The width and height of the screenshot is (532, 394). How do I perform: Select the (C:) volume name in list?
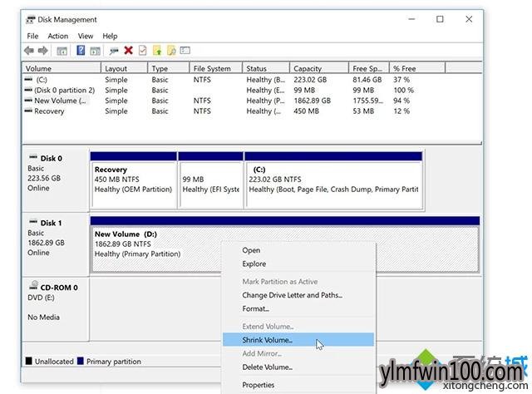click(x=42, y=80)
